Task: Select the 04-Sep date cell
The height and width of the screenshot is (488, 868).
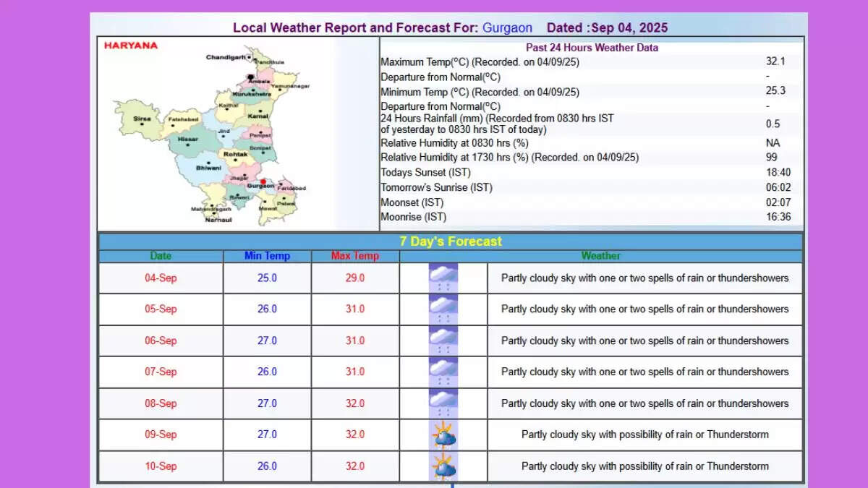Action: (x=161, y=278)
